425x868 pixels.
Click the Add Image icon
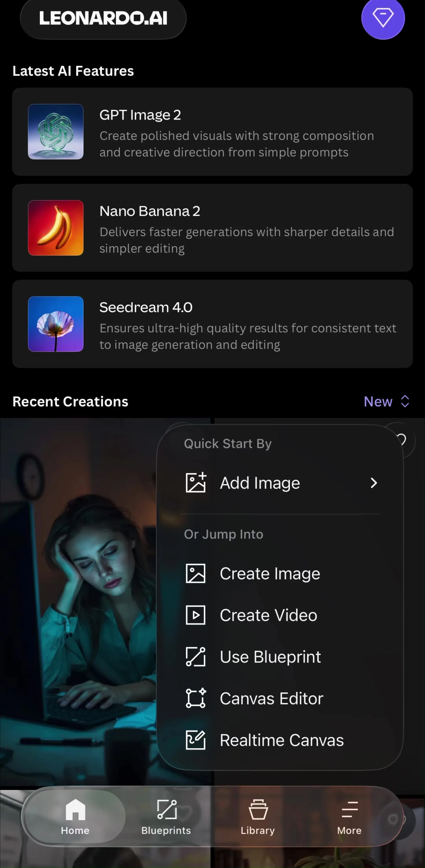(195, 482)
